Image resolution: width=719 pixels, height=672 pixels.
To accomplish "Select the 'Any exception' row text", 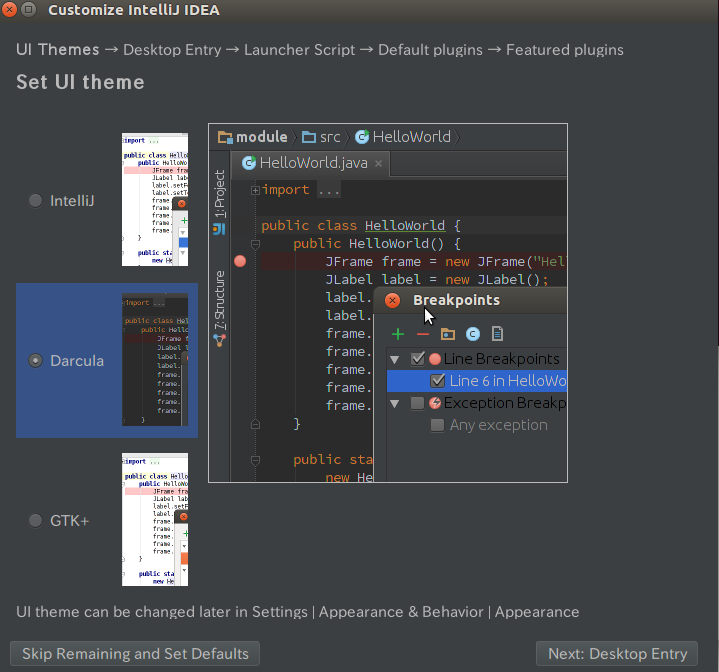I will 498,425.
